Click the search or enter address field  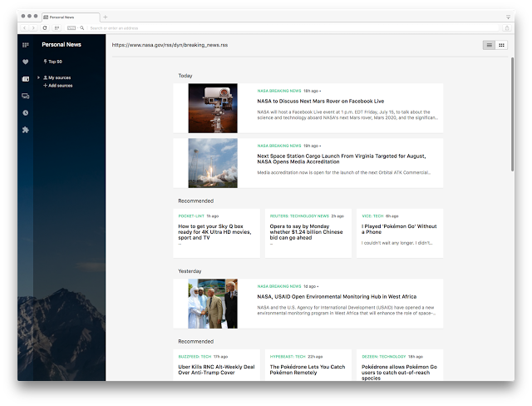[x=293, y=28]
